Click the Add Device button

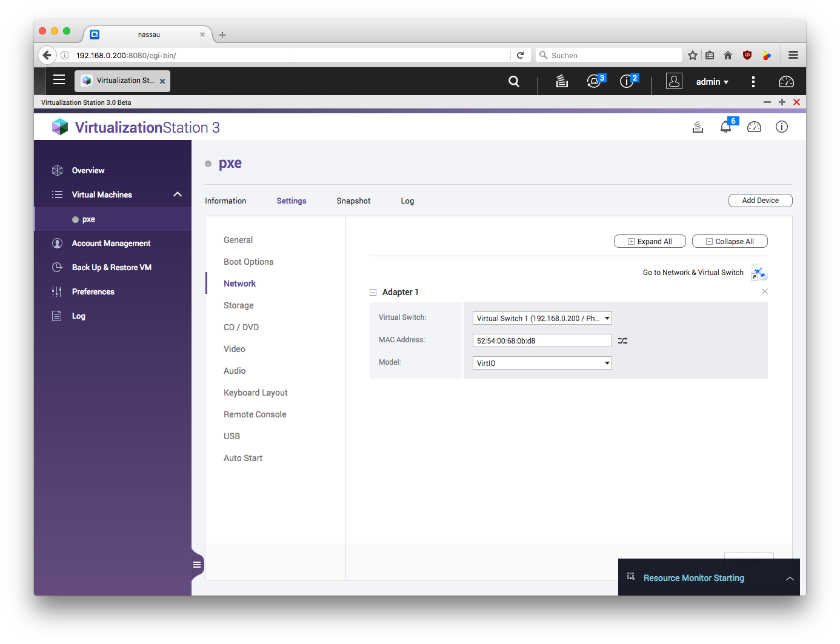click(x=760, y=201)
